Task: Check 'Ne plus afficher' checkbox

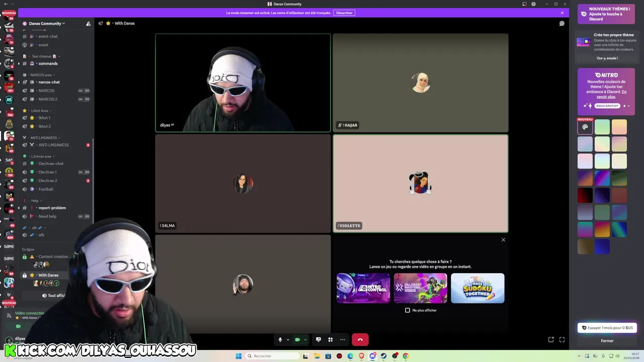Action: tap(408, 310)
